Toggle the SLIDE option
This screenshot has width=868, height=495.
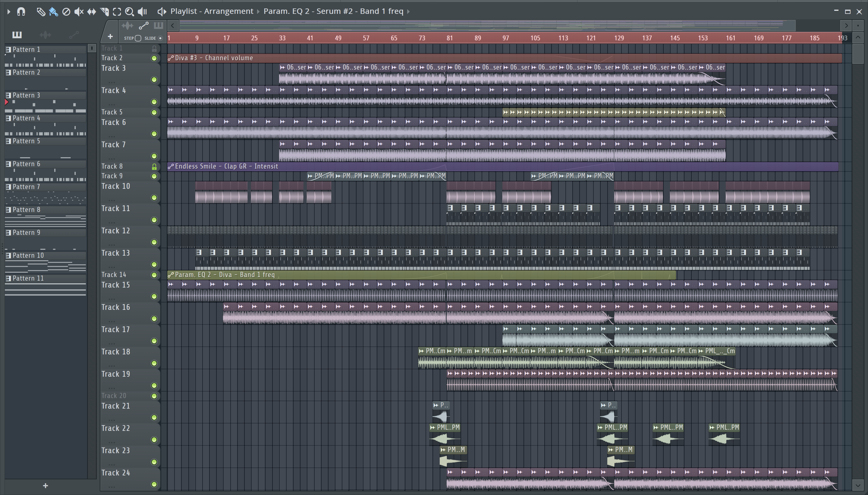point(160,38)
